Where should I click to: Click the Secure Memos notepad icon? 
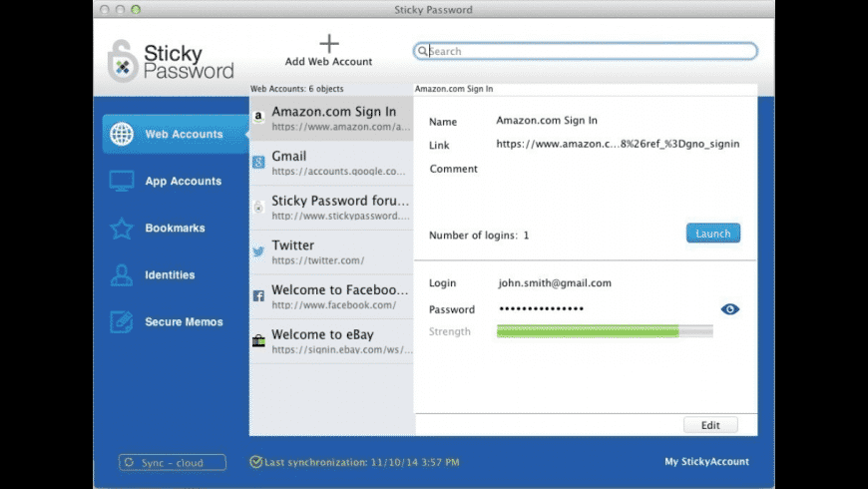pos(122,321)
